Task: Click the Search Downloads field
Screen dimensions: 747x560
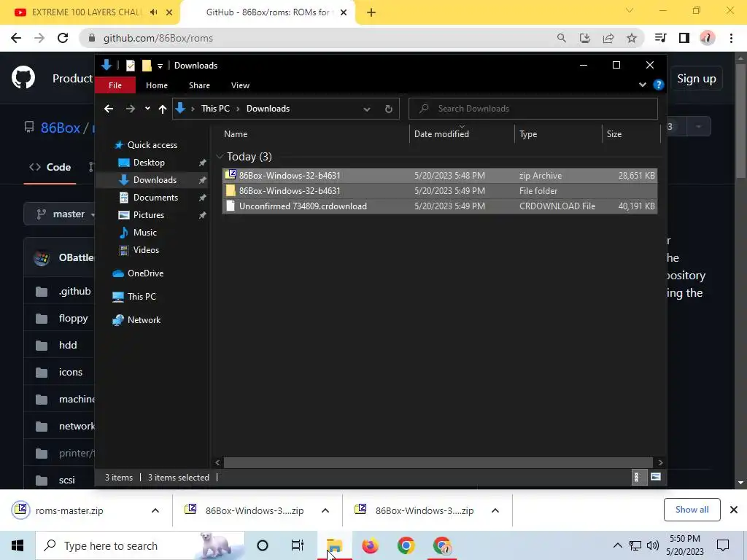Action: (x=533, y=109)
